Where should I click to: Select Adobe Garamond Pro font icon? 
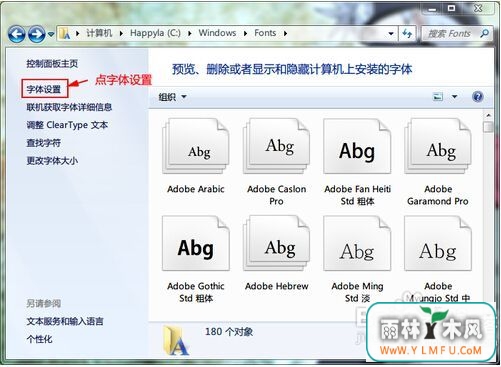[438, 146]
